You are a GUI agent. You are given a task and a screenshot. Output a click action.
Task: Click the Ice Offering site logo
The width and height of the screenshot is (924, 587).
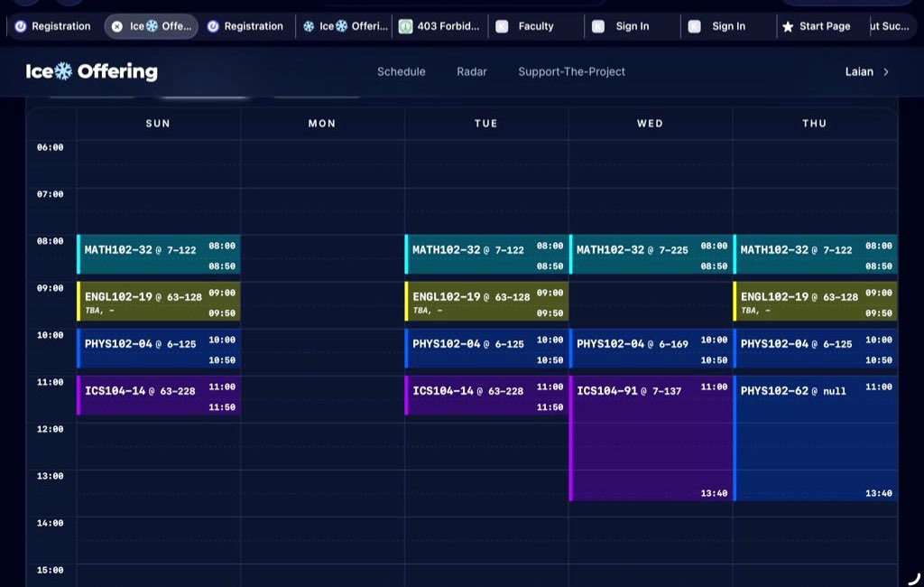tap(91, 71)
